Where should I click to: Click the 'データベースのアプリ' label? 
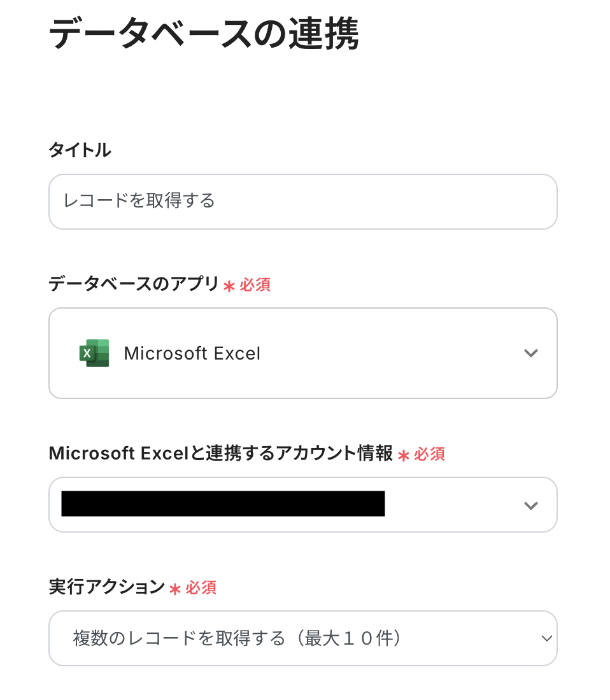click(x=134, y=284)
